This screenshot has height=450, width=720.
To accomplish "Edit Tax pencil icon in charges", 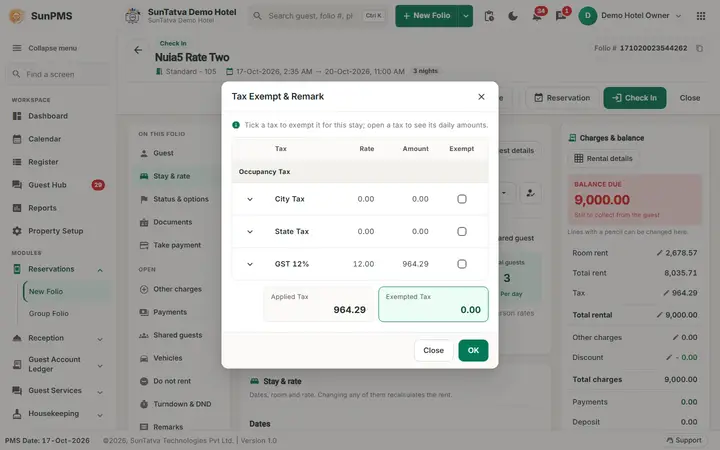I will tap(666, 293).
